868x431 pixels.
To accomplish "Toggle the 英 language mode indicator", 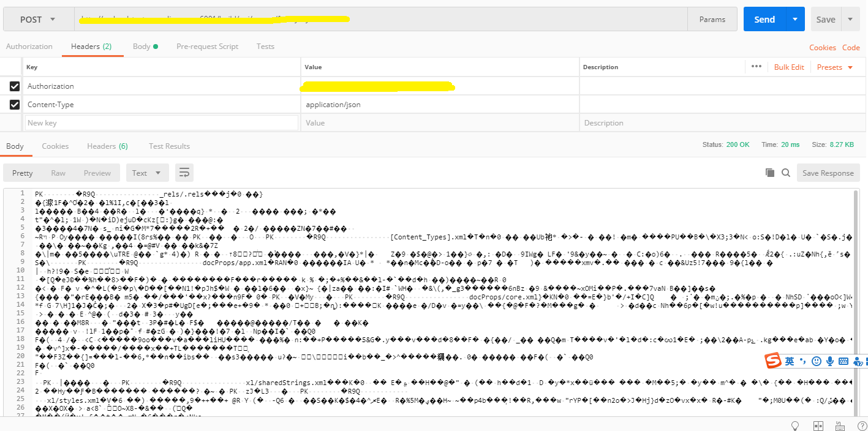I will [790, 362].
